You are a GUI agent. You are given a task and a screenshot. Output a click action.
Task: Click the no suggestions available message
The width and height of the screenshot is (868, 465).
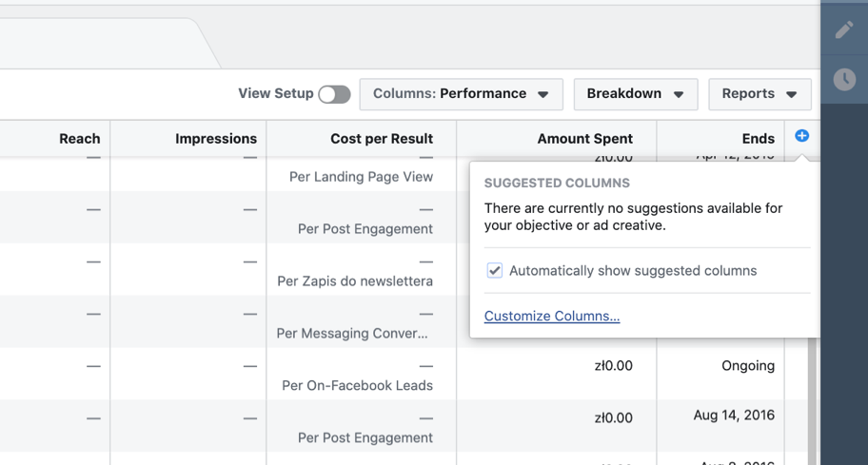click(x=633, y=217)
